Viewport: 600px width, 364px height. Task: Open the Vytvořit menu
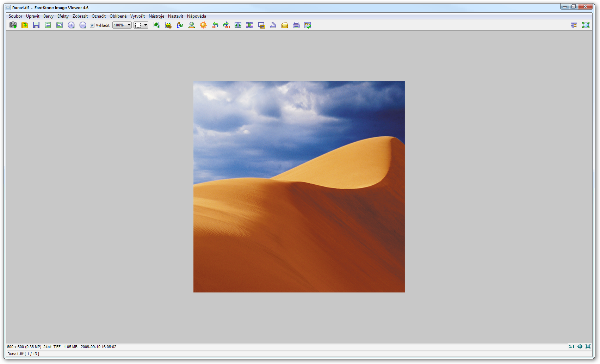coord(137,16)
